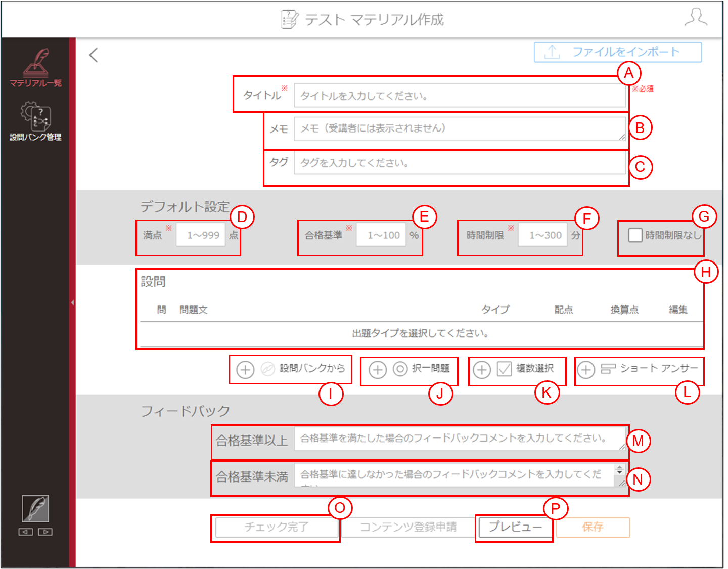Collapse the sidebar with the small triangle handle
The height and width of the screenshot is (569, 728).
point(72,302)
